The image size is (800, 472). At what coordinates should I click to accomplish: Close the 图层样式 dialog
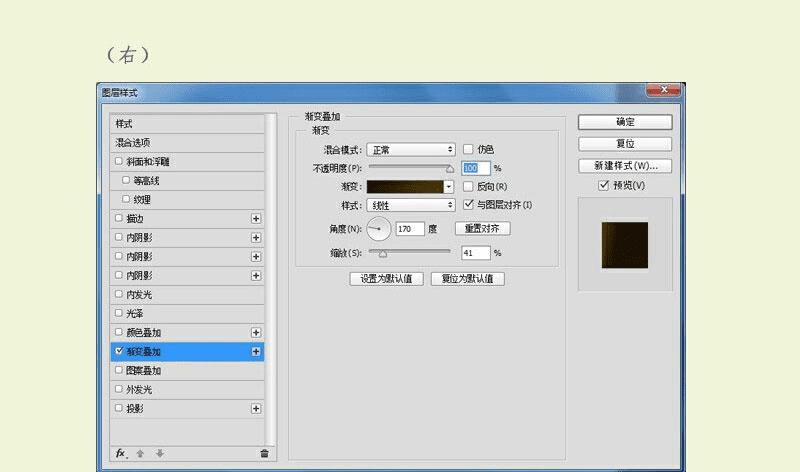click(x=663, y=90)
